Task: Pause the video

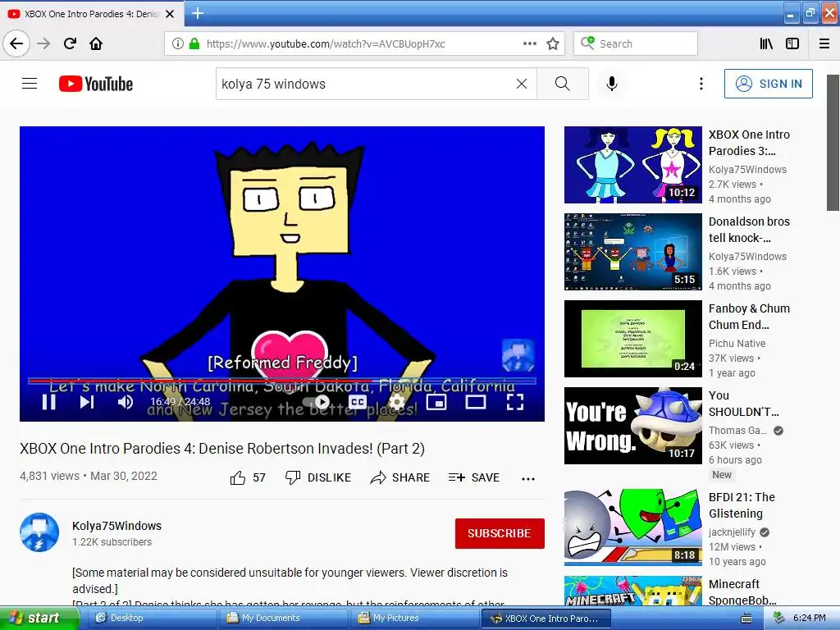Action: pos(48,402)
